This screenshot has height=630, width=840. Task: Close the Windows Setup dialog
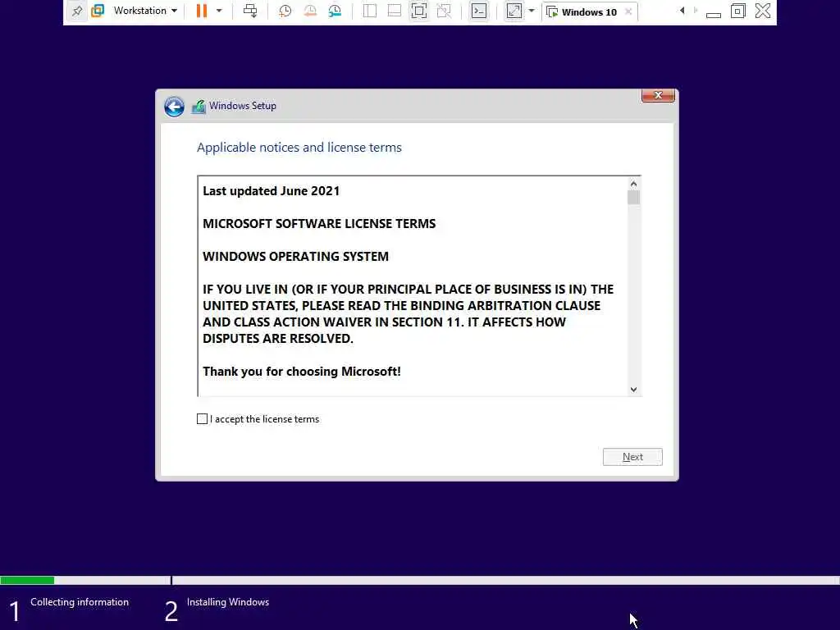click(x=658, y=95)
